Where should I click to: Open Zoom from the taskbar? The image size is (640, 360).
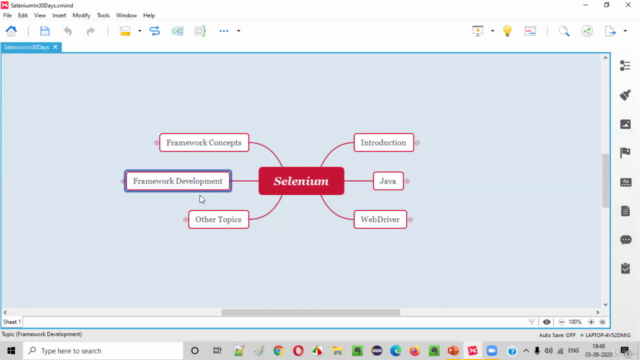point(492,351)
